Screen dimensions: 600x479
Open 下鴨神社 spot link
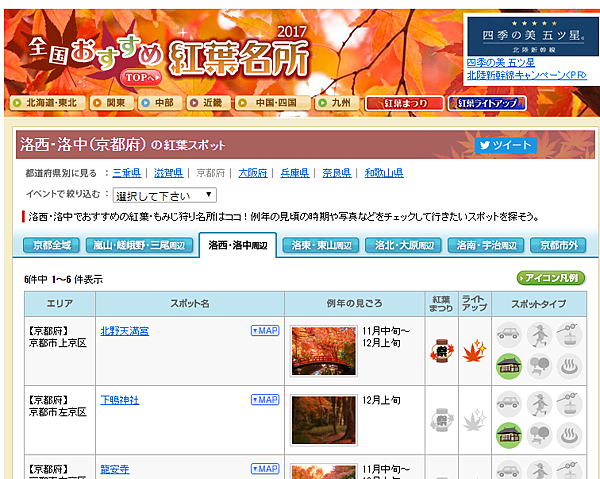120,400
